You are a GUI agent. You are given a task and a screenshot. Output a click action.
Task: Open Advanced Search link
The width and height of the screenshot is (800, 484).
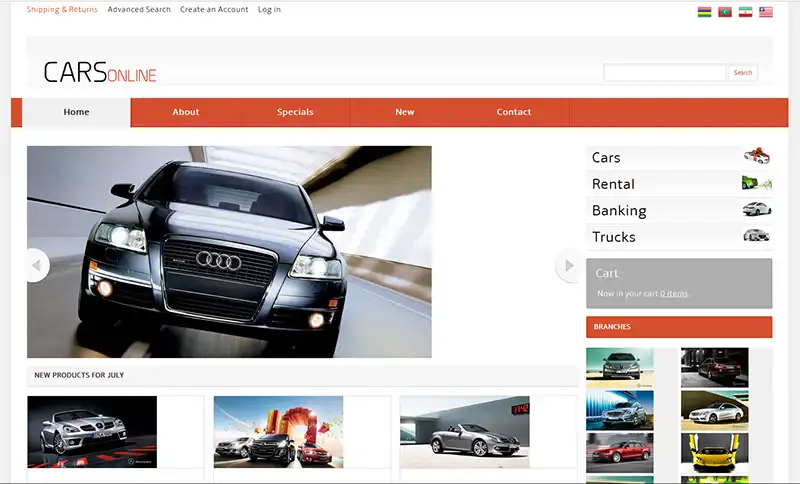139,10
